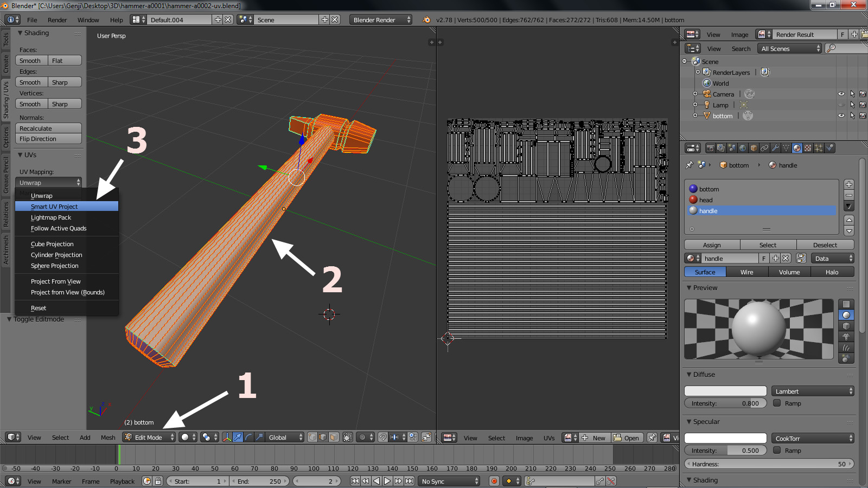This screenshot has width=868, height=488.
Task: Open the Lambert diffuse shader dropdown
Action: (812, 391)
